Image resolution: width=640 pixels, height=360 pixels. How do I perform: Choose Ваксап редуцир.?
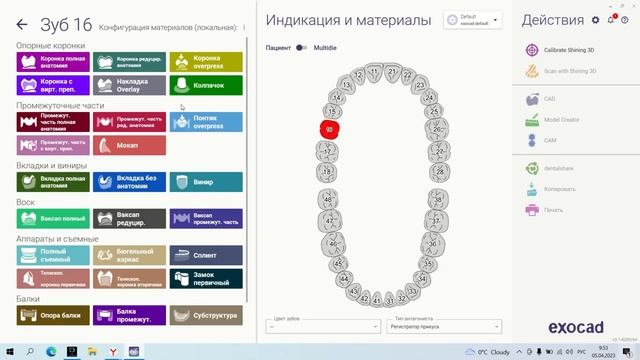click(x=129, y=219)
